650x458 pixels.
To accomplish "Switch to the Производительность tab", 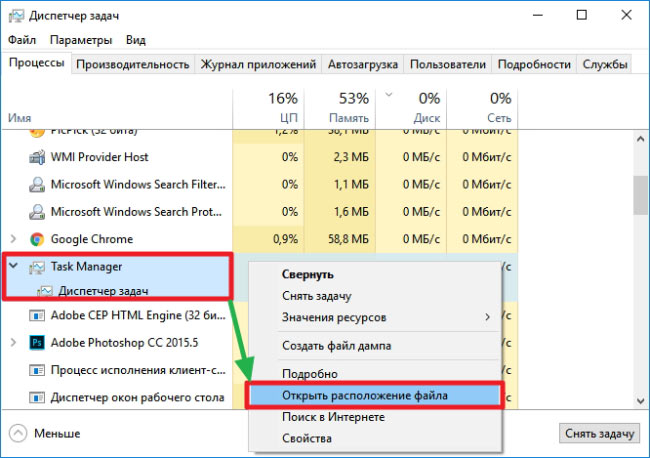I will [x=132, y=64].
